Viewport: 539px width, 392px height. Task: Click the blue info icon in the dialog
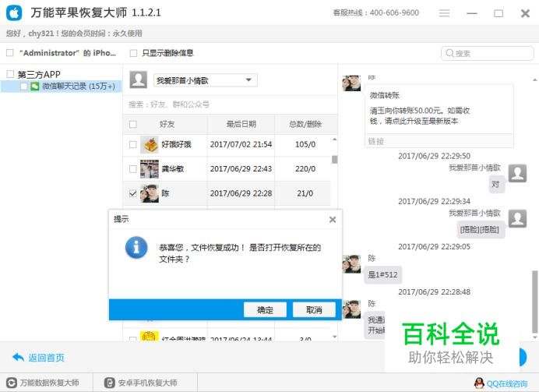(136, 247)
